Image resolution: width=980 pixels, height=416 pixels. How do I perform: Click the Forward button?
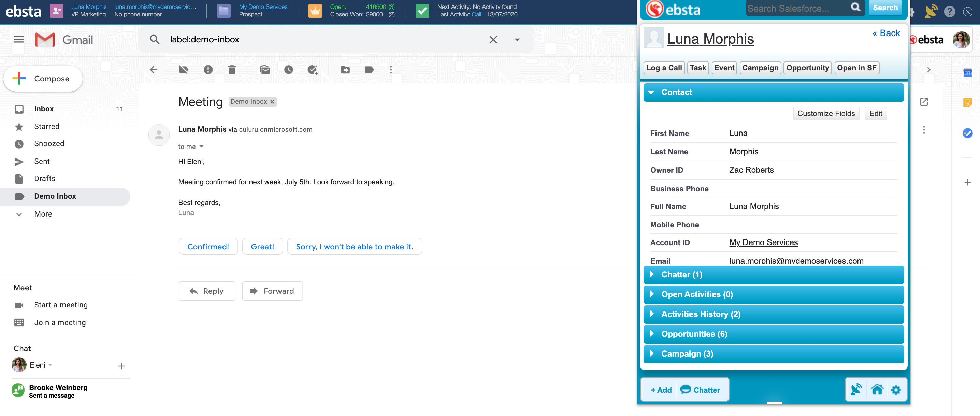pos(272,291)
